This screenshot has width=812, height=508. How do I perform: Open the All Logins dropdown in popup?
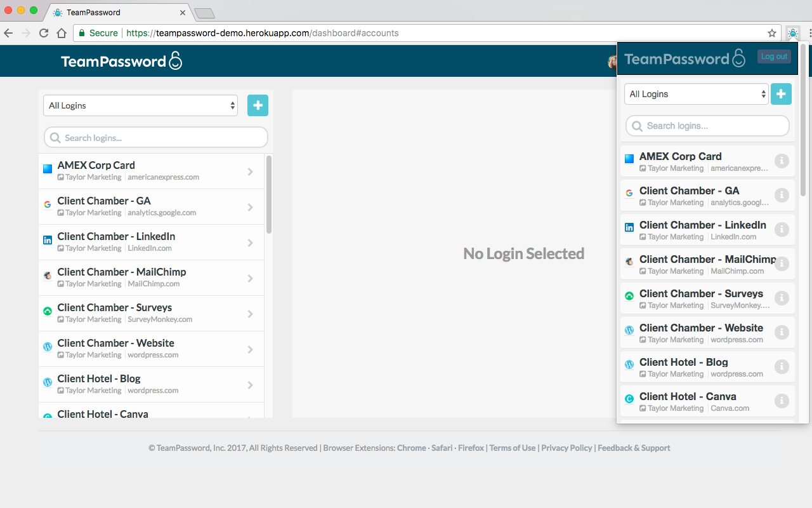pyautogui.click(x=697, y=94)
